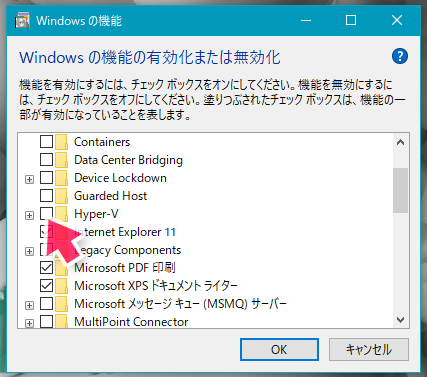
Task: Uncheck the Microsoft PDF 印刷 checkbox
Action: tap(46, 268)
